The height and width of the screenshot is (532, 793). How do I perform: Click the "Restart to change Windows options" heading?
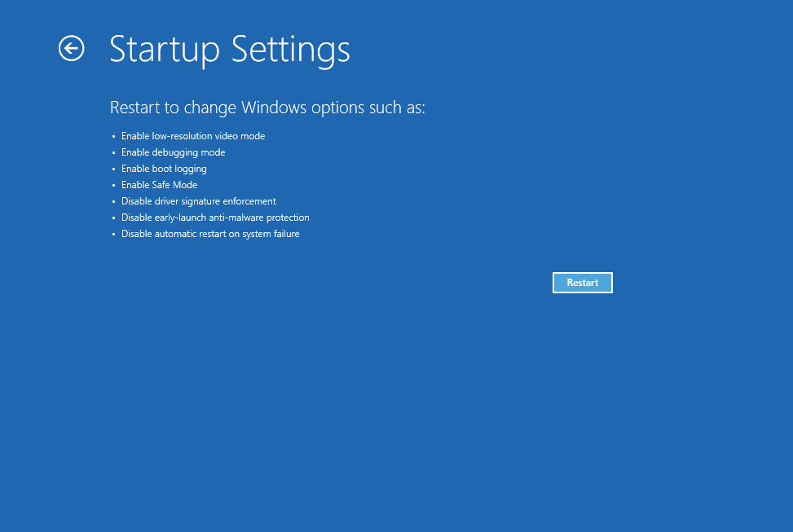pos(267,108)
